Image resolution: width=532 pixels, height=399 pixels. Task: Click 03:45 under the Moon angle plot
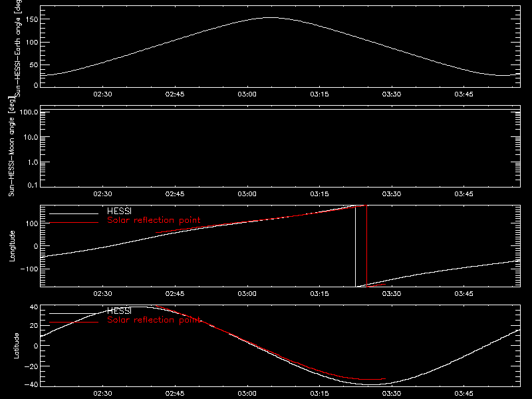pyautogui.click(x=464, y=194)
